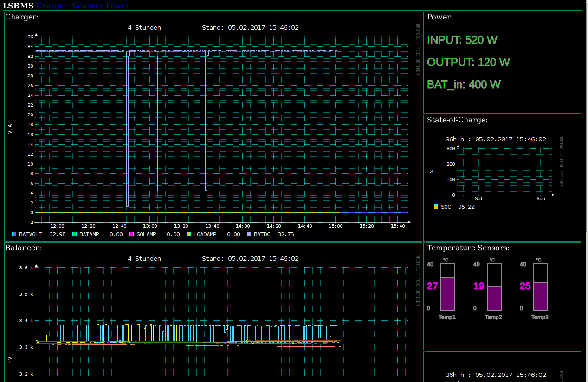Image resolution: width=588 pixels, height=382 pixels.
Task: Click the LOADAMP yellow legend swatch
Action: (x=189, y=235)
